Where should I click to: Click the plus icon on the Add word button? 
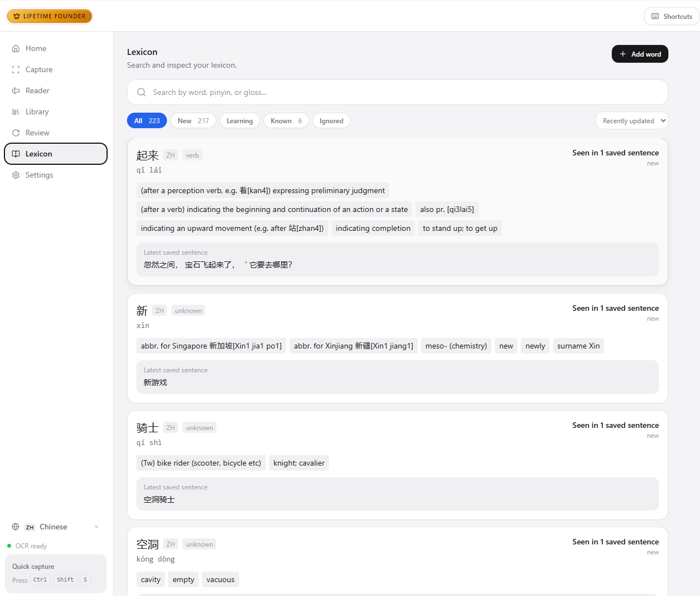pyautogui.click(x=623, y=54)
